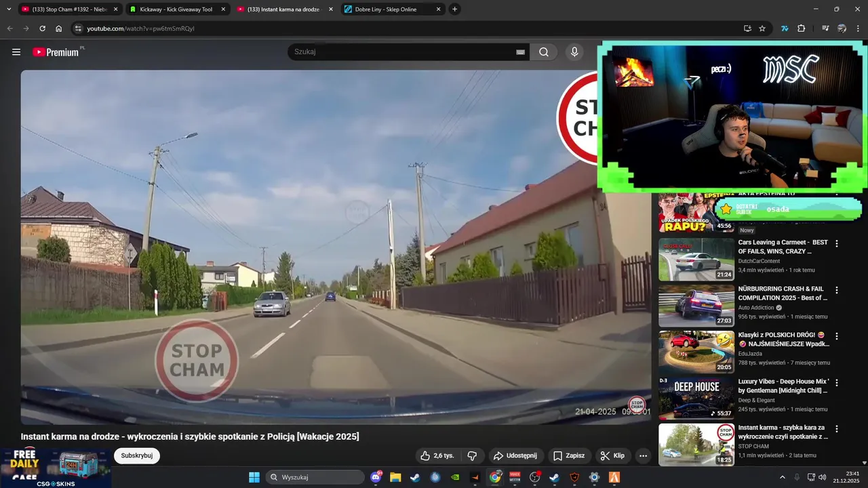The width and height of the screenshot is (868, 488).
Task: Switch to Dobre Liny Sklep Online tab
Action: 393,9
